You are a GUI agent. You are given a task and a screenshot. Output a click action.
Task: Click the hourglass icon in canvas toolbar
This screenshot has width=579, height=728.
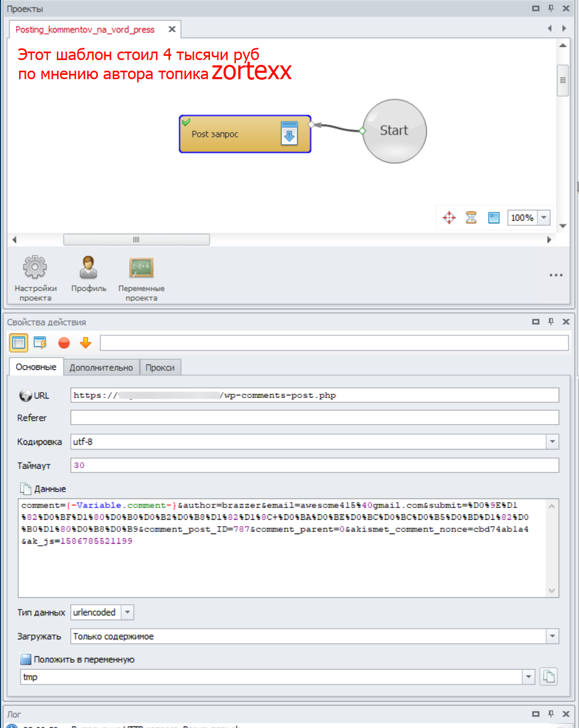coord(471,218)
